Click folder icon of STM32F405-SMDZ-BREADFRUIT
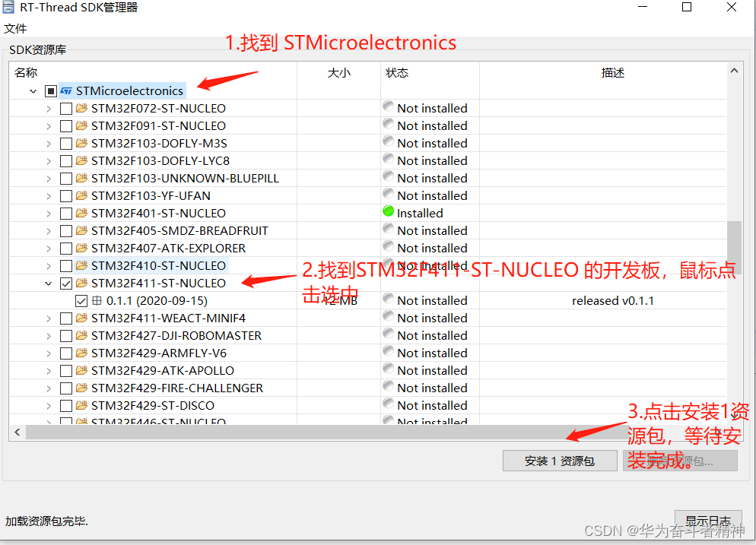The image size is (756, 545). [x=81, y=230]
